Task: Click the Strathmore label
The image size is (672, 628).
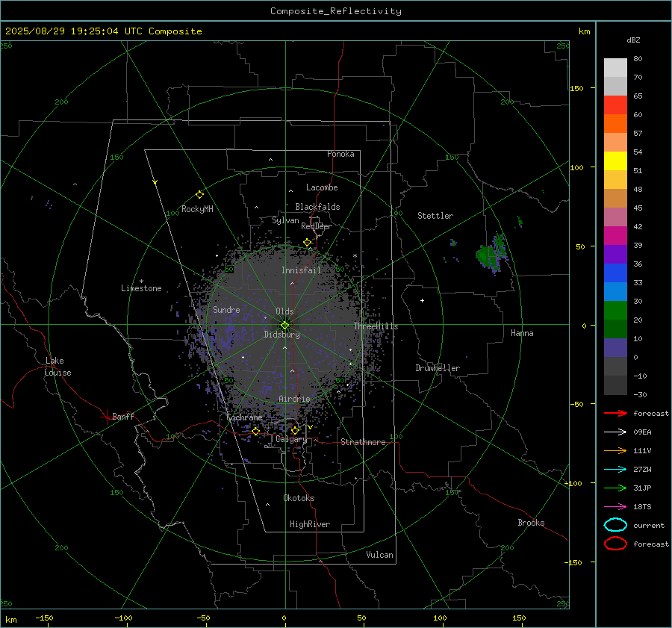Action: click(x=363, y=442)
